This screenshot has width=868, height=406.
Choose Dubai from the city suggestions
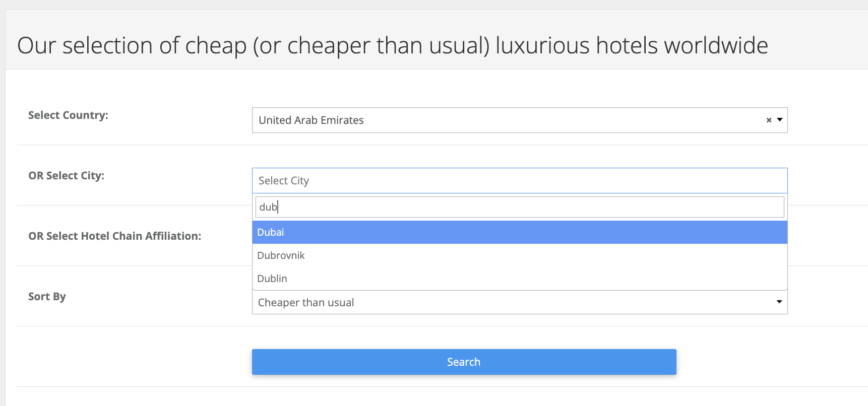click(520, 232)
